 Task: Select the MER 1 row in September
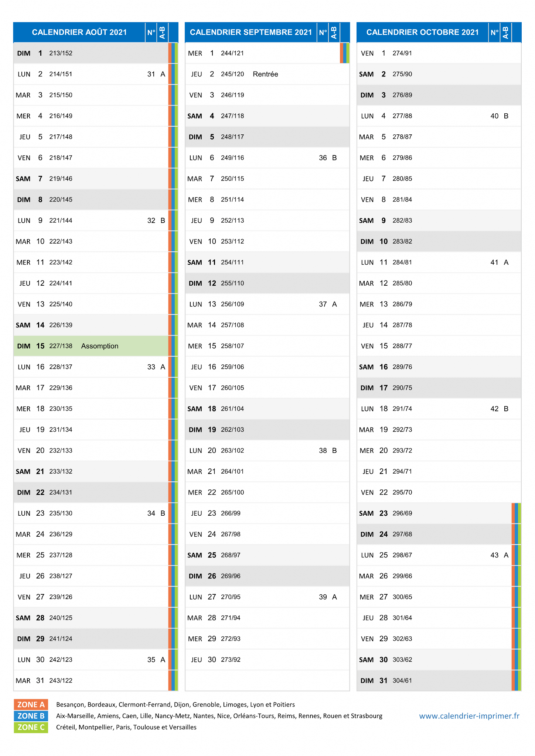point(262,53)
